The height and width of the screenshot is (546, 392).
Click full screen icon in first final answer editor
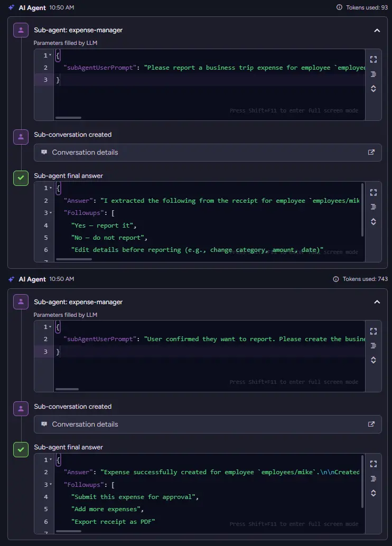tap(373, 193)
